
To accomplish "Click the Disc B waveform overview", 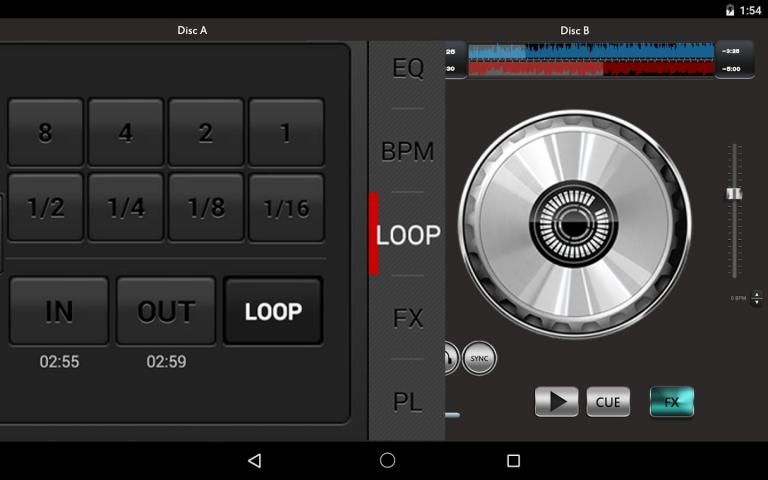I will (591, 59).
